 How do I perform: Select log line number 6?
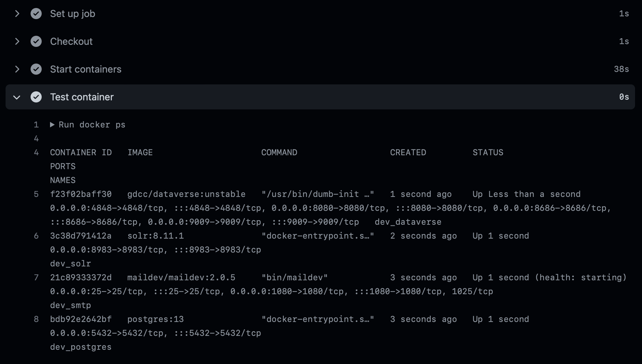(x=36, y=236)
